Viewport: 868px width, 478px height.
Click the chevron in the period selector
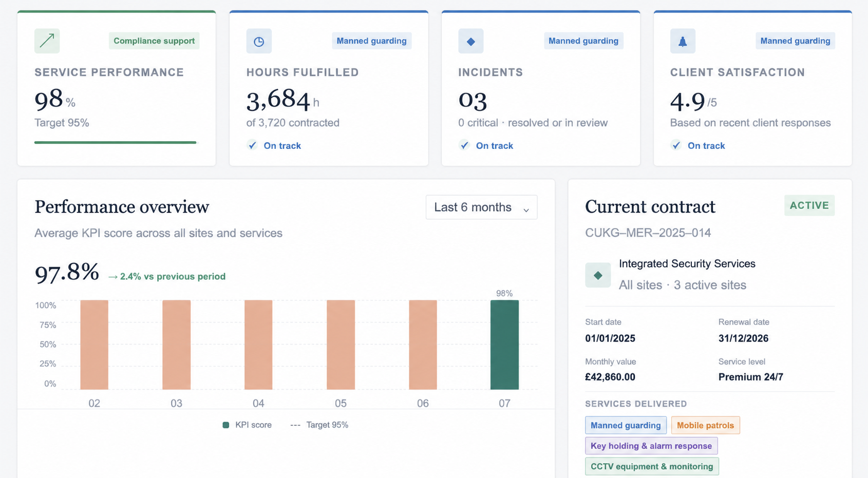pyautogui.click(x=526, y=209)
